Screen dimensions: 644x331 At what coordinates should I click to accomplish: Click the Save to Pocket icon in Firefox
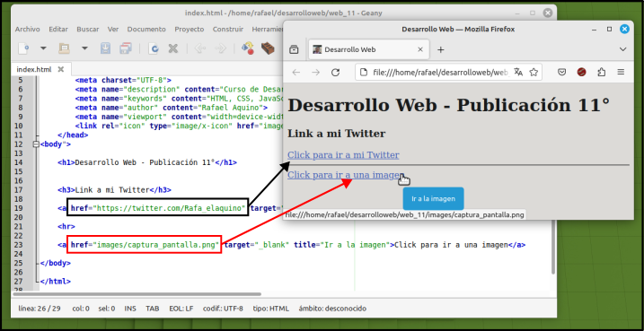pyautogui.click(x=562, y=73)
